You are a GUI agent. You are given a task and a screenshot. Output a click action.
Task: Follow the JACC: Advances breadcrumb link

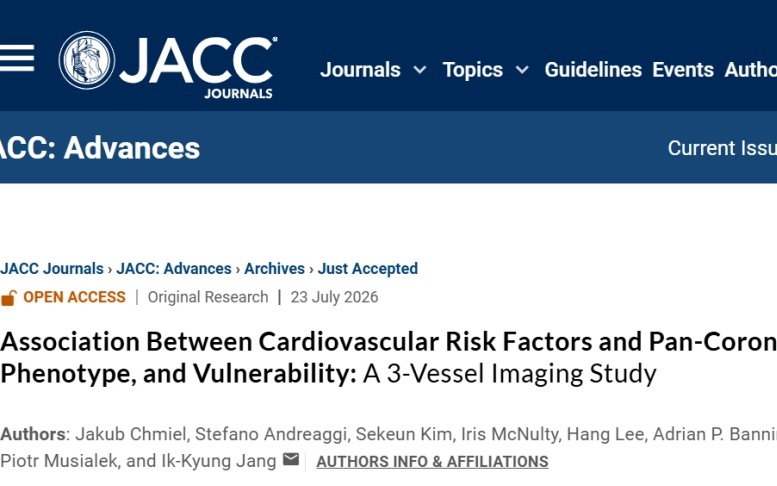pyautogui.click(x=174, y=269)
